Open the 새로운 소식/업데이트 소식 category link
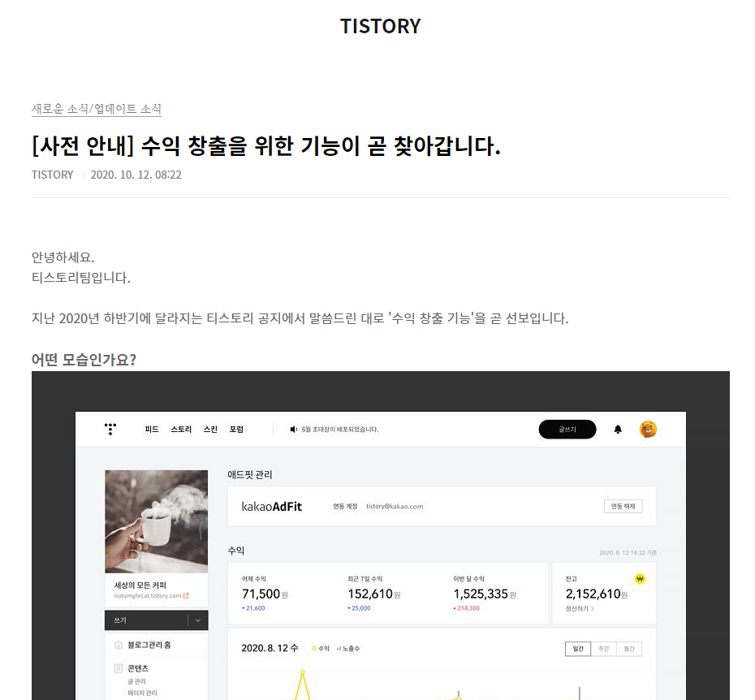Image resolution: width=755 pixels, height=700 pixels. [x=97, y=109]
